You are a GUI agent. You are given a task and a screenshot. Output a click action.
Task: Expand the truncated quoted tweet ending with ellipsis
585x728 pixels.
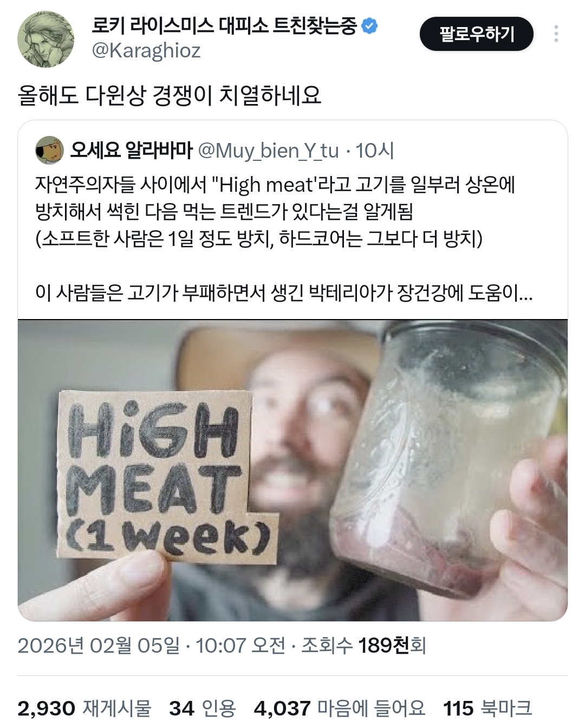point(284,293)
